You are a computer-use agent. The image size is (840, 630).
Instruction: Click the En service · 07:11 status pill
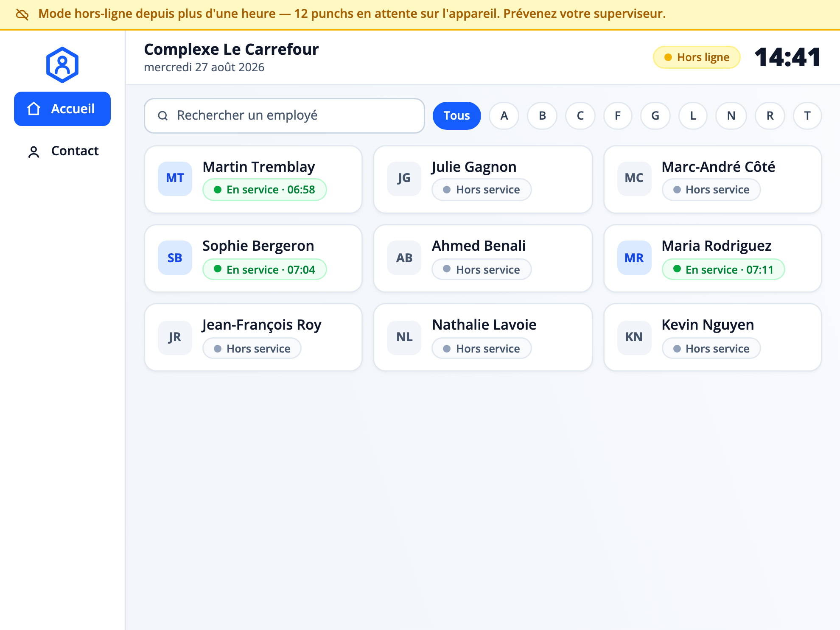[723, 269]
